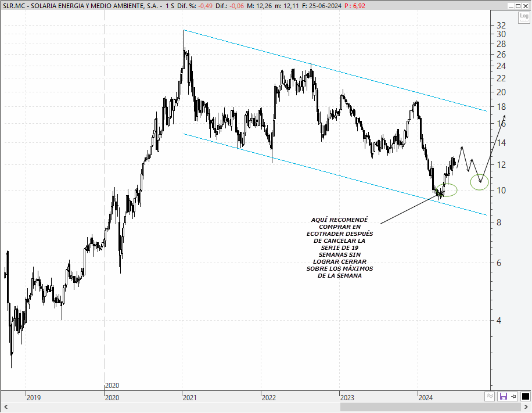Click the 14 price axis label
Screen dimensions: 532x413
pos(501,143)
